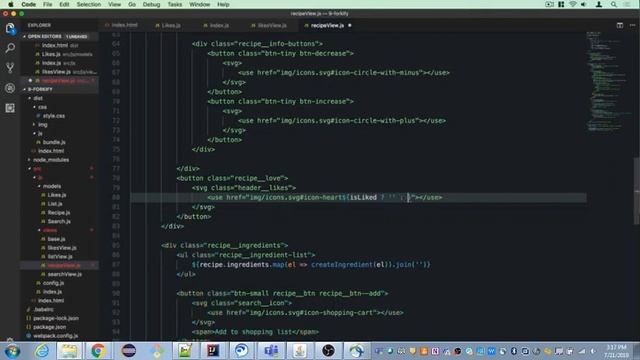This screenshot has width=640, height=360.
Task: Open Microsoft Teams from the taskbar
Action: pos(271,351)
